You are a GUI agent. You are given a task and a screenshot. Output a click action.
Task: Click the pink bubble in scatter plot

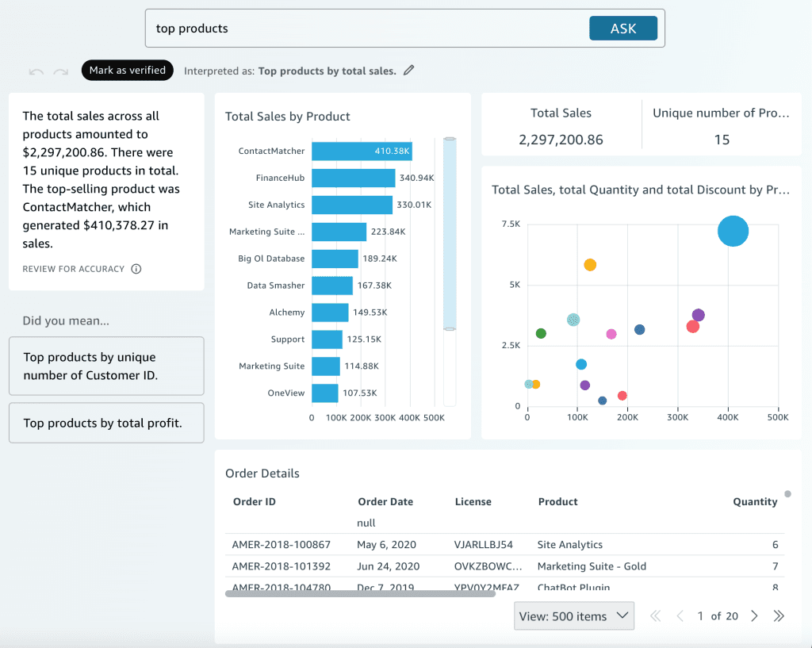click(x=611, y=334)
